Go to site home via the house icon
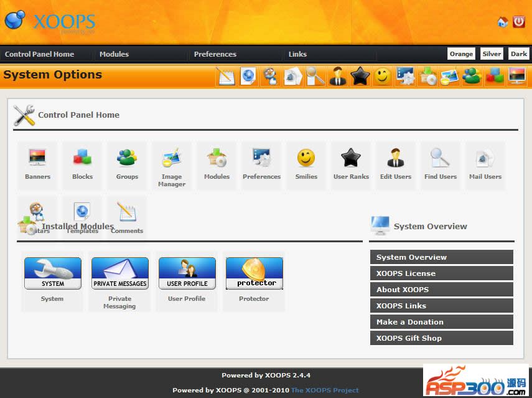Image resolution: width=532 pixels, height=398 pixels. click(x=503, y=22)
